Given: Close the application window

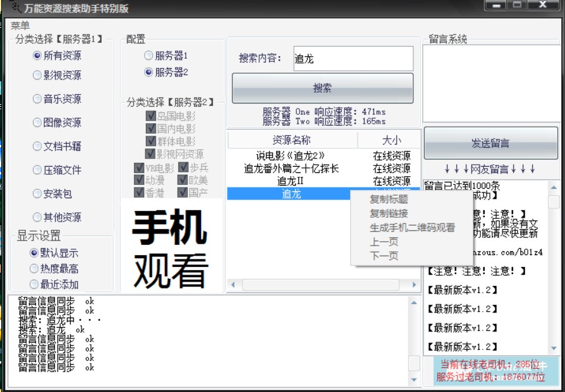Looking at the screenshot, I should coord(542,4).
